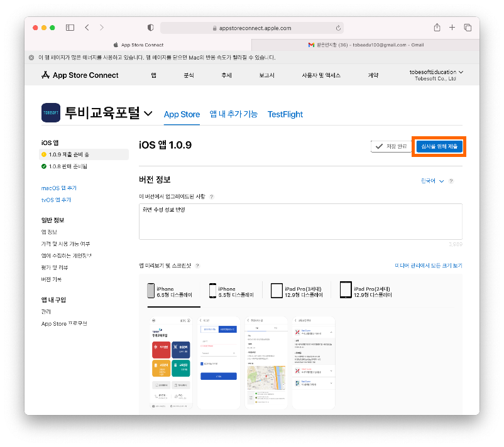504x447 pixels.
Task: Go back with the Safari back arrow
Action: pos(87,28)
